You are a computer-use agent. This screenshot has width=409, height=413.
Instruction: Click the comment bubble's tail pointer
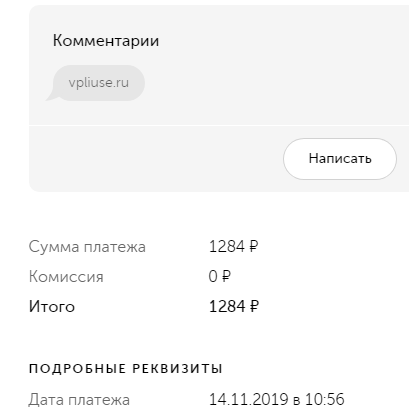pyautogui.click(x=52, y=95)
